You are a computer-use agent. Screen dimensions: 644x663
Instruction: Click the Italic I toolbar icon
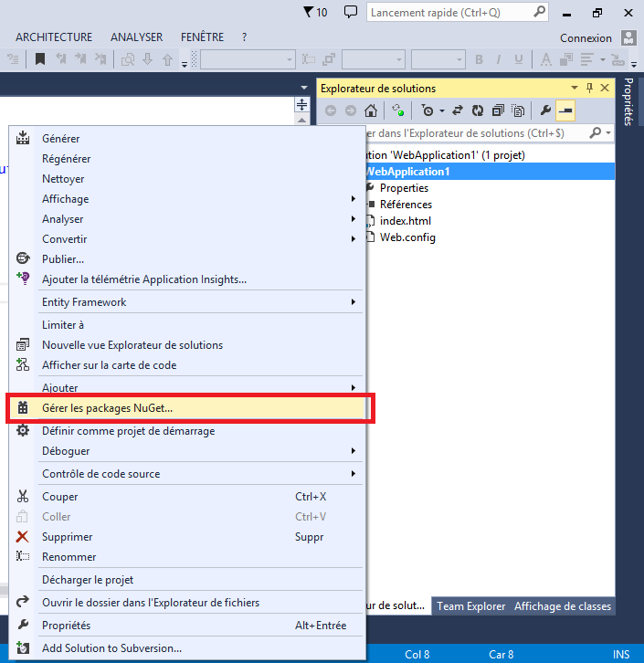click(x=499, y=59)
